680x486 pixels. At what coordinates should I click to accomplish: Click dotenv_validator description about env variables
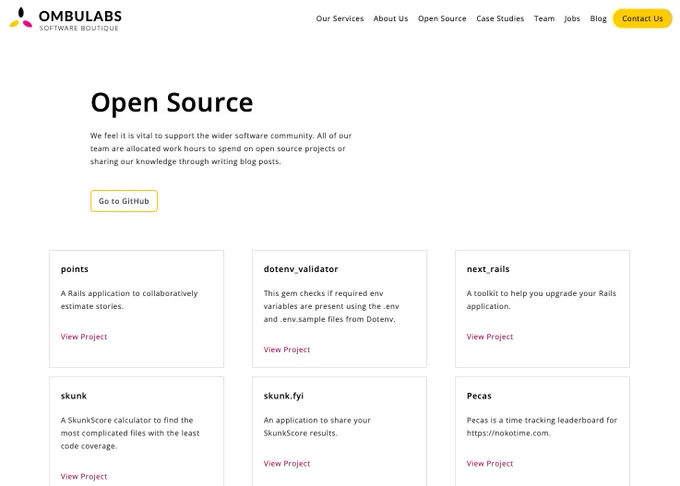[x=331, y=307]
